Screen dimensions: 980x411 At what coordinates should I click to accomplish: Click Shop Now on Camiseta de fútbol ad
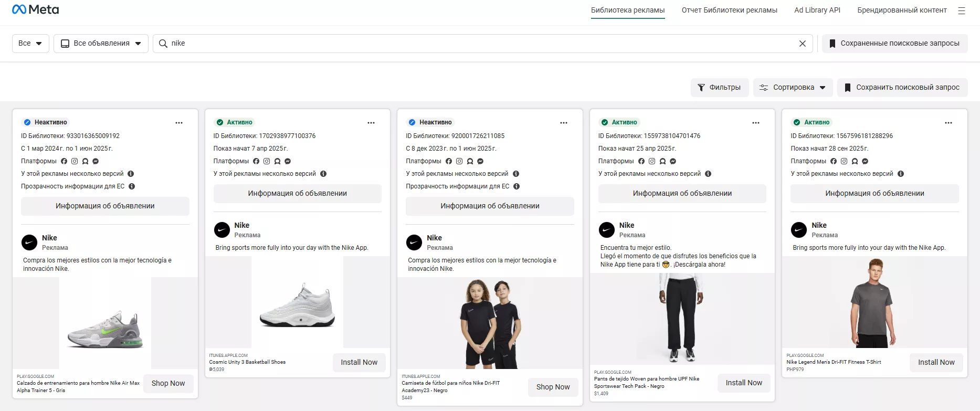tap(553, 387)
